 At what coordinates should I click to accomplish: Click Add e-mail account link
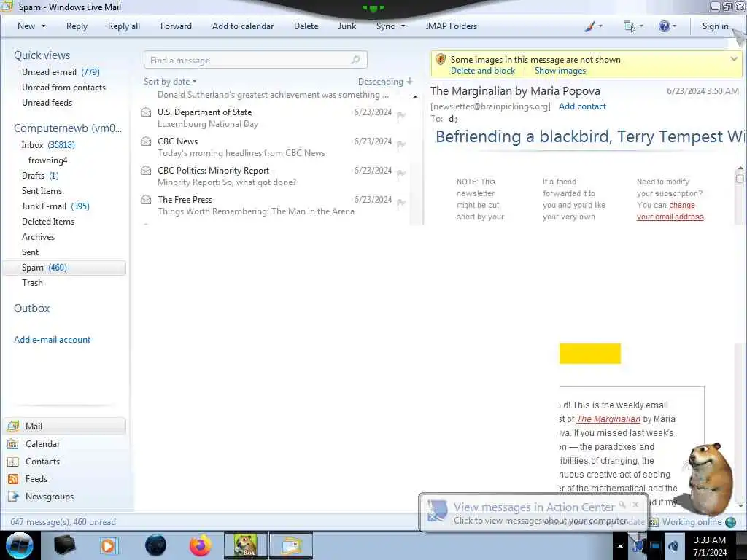[x=52, y=340]
